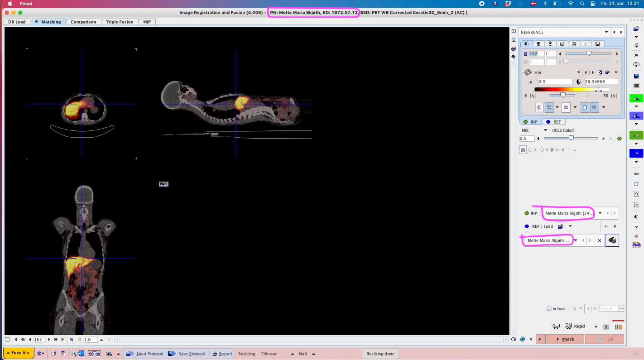Click the blue floppy disk save icon
Image resolution: width=644 pixels, height=360 pixels.
coord(636,76)
